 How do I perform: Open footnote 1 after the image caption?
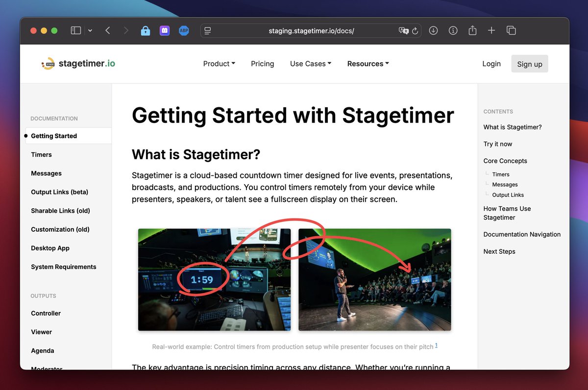click(x=436, y=345)
